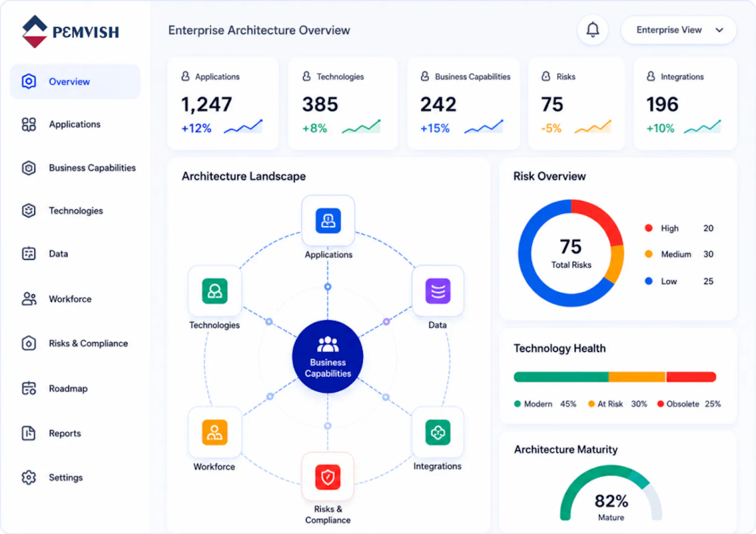Click the -5% risks change value
This screenshot has width=756, height=534.
[551, 128]
